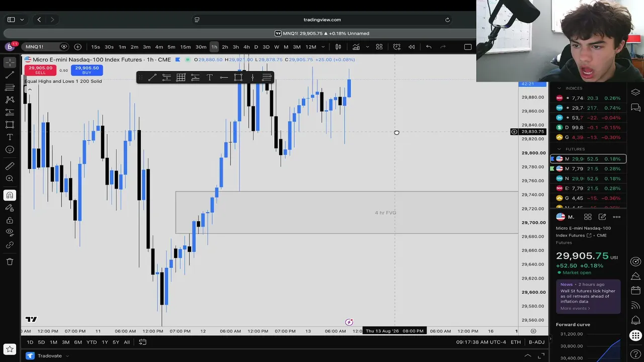644x362 pixels.
Task: Open the geometric shapes tool in left sidebar
Action: coord(10,125)
